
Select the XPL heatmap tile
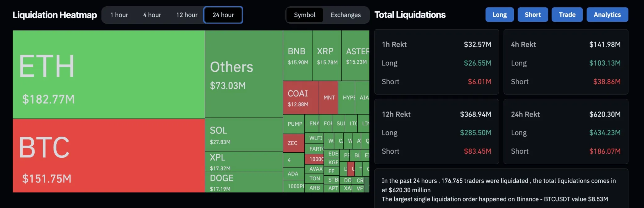(244, 161)
